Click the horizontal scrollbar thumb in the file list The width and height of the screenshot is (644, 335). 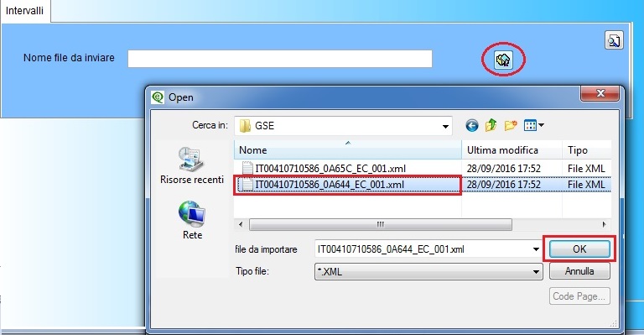click(x=381, y=224)
